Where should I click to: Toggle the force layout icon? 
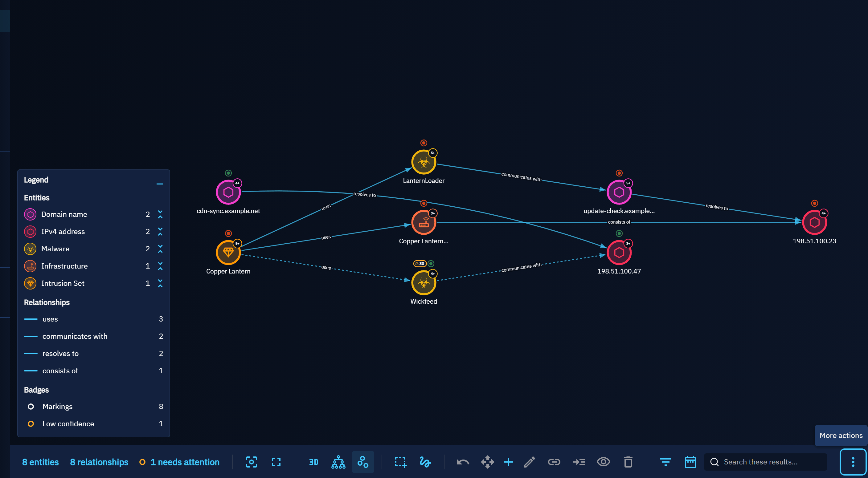363,462
